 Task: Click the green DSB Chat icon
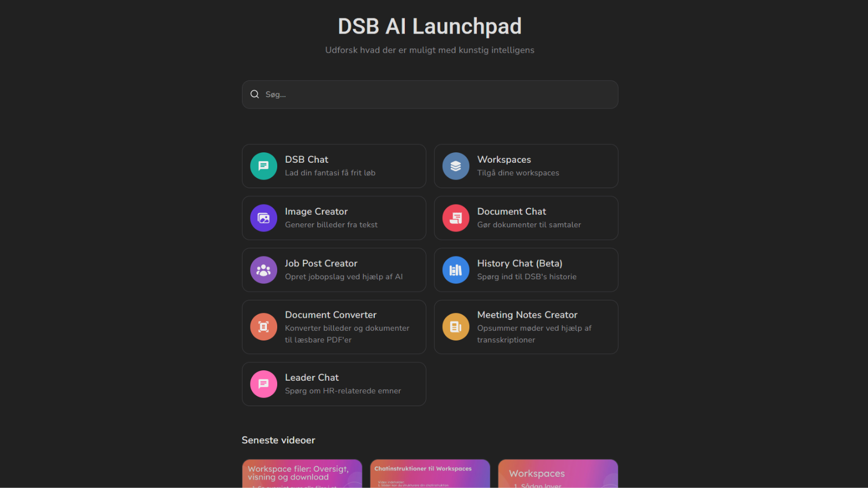point(264,166)
